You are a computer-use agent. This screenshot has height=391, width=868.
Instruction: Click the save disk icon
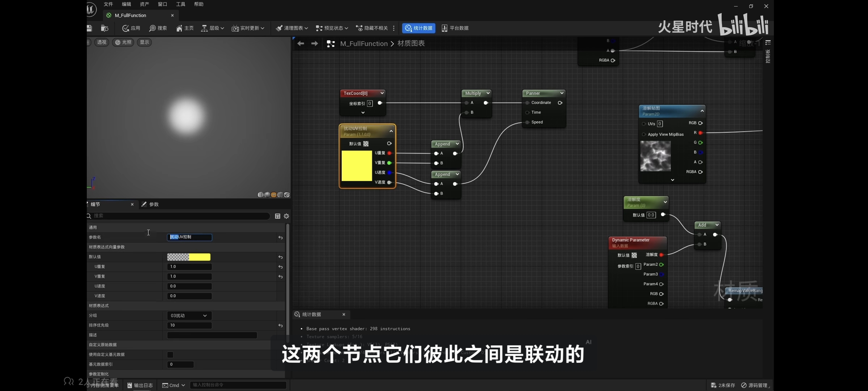(89, 28)
